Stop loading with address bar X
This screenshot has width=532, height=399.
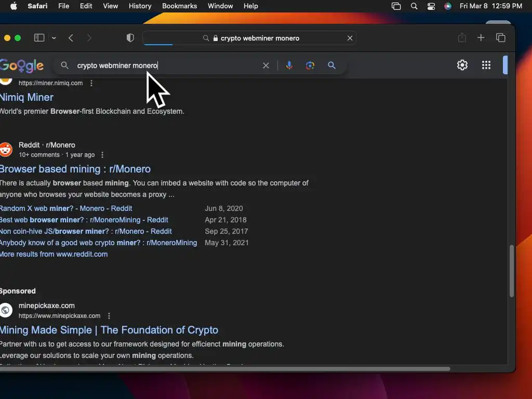[350, 38]
